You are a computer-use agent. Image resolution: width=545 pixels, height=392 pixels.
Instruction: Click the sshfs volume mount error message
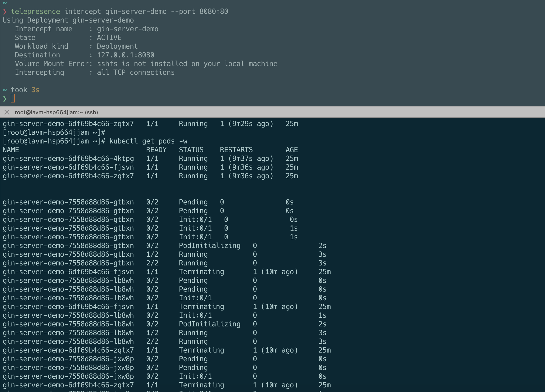[x=187, y=64]
